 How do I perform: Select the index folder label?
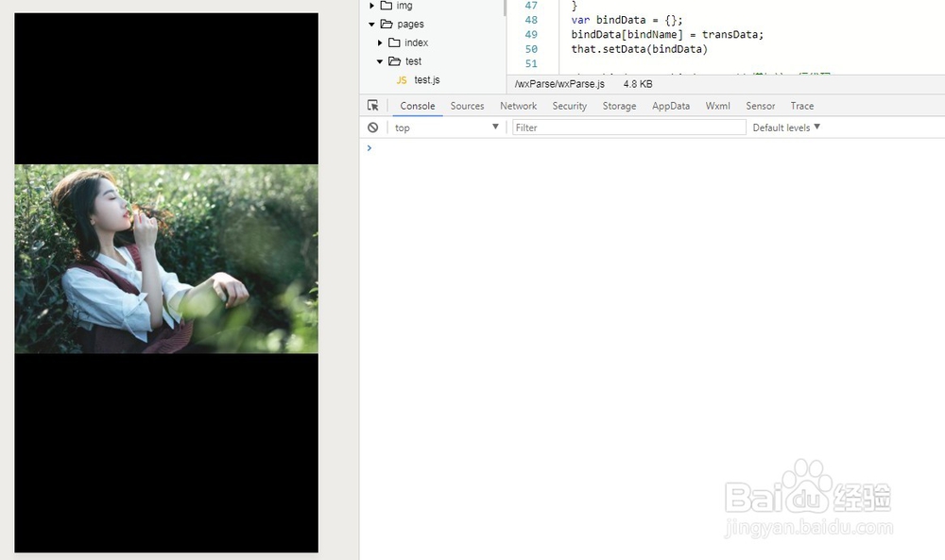pos(417,42)
